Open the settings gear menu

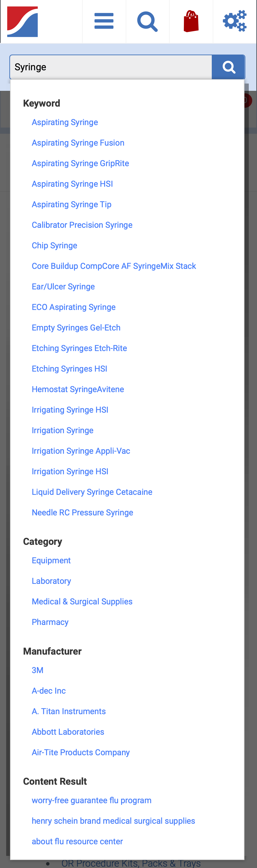tap(234, 21)
